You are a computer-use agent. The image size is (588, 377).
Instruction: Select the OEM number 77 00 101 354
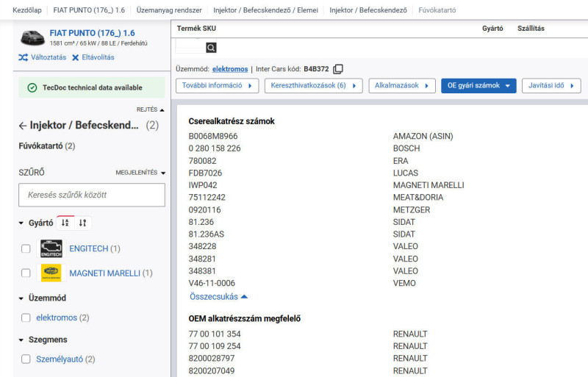(215, 334)
